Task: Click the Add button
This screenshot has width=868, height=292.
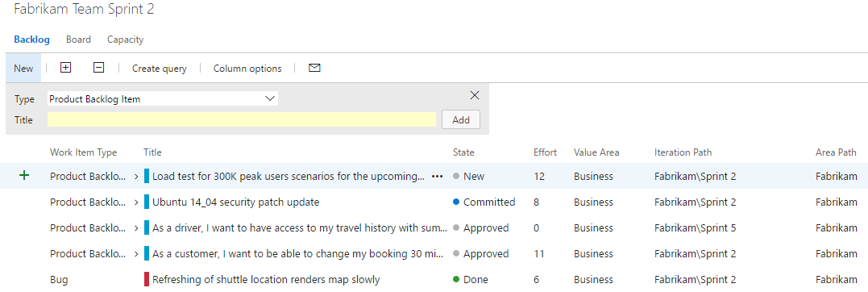Action: point(460,119)
